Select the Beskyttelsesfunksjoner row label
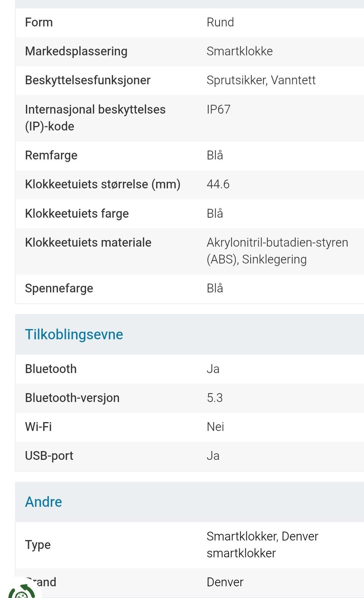The image size is (364, 598). [88, 80]
